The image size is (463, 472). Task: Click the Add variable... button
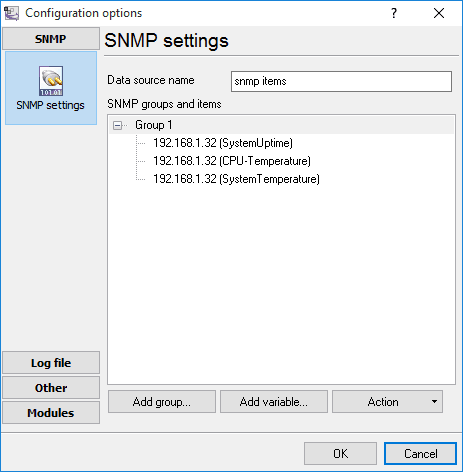pos(274,402)
